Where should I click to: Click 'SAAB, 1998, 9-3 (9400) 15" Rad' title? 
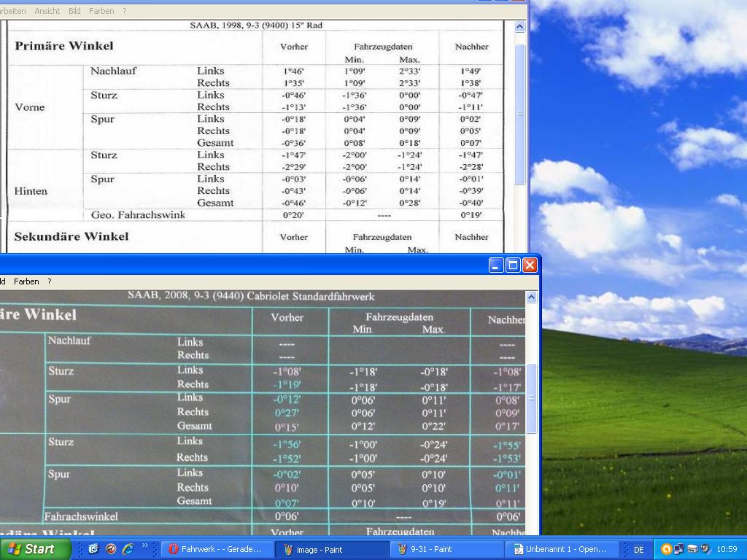pos(256,26)
